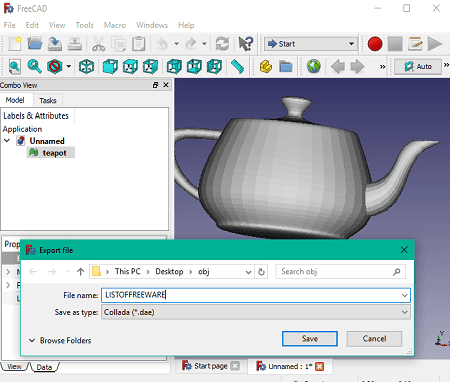This screenshot has width=450, height=382.
Task: Click the draw style icon
Action: 55,66
